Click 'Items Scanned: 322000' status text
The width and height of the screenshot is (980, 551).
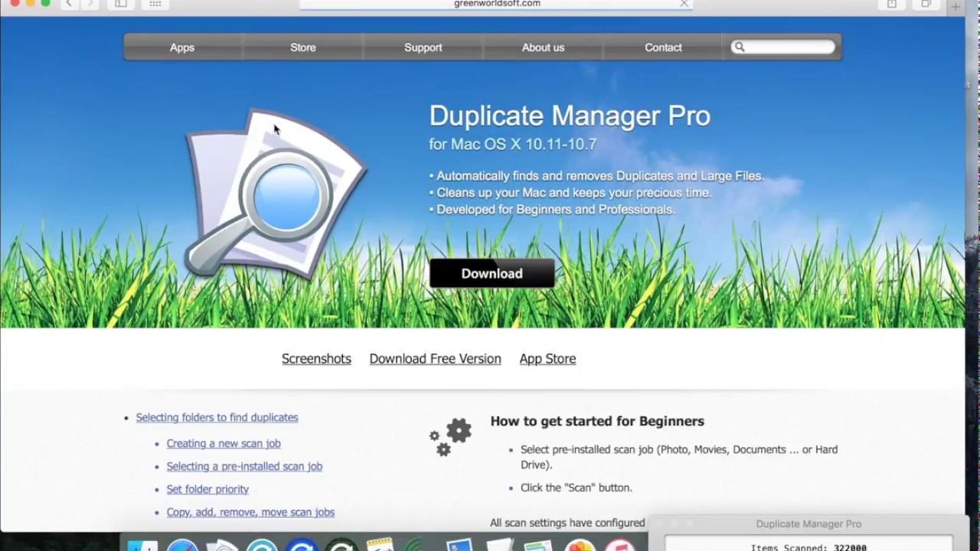(x=808, y=547)
